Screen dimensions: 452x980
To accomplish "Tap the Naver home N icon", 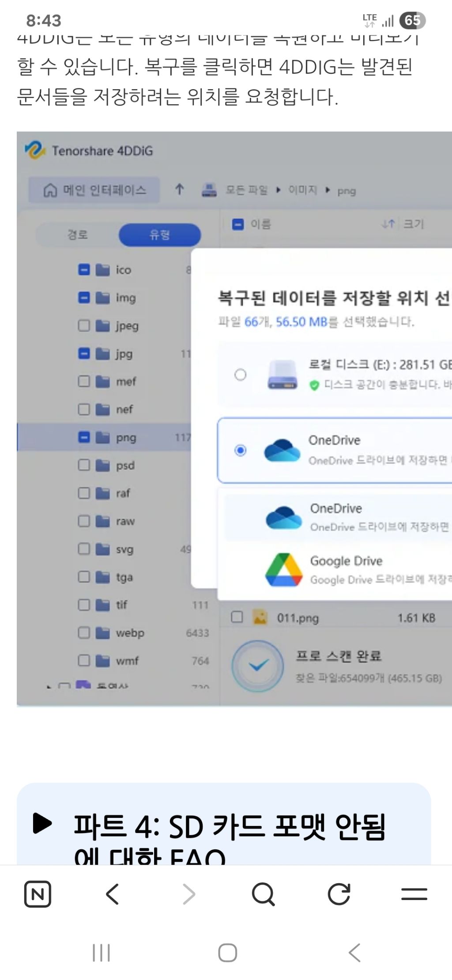I will click(x=38, y=894).
